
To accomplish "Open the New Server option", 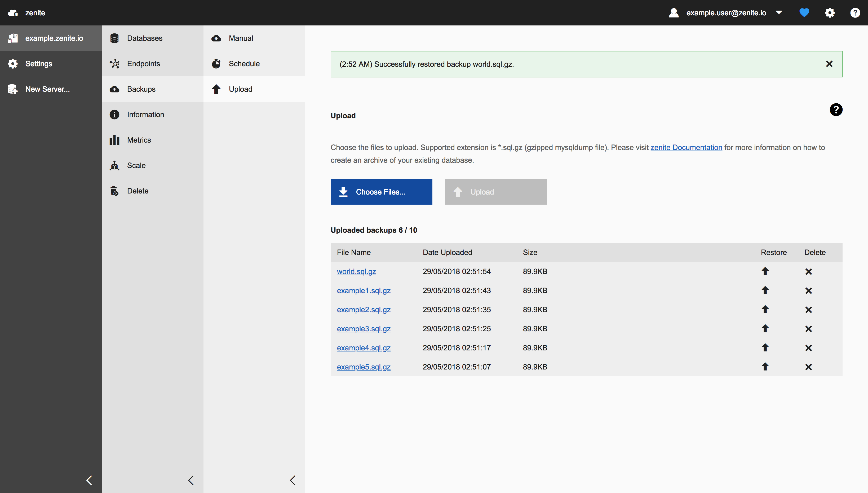I will coord(47,89).
